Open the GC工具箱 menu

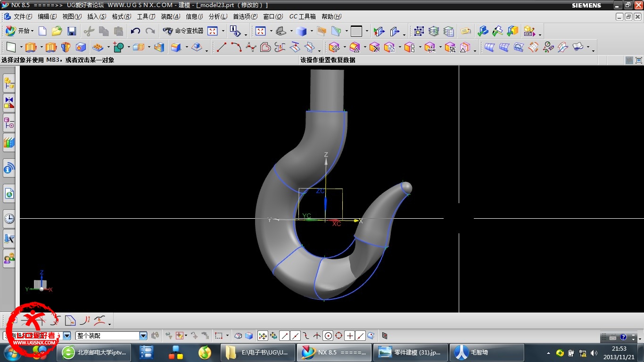[x=302, y=16]
